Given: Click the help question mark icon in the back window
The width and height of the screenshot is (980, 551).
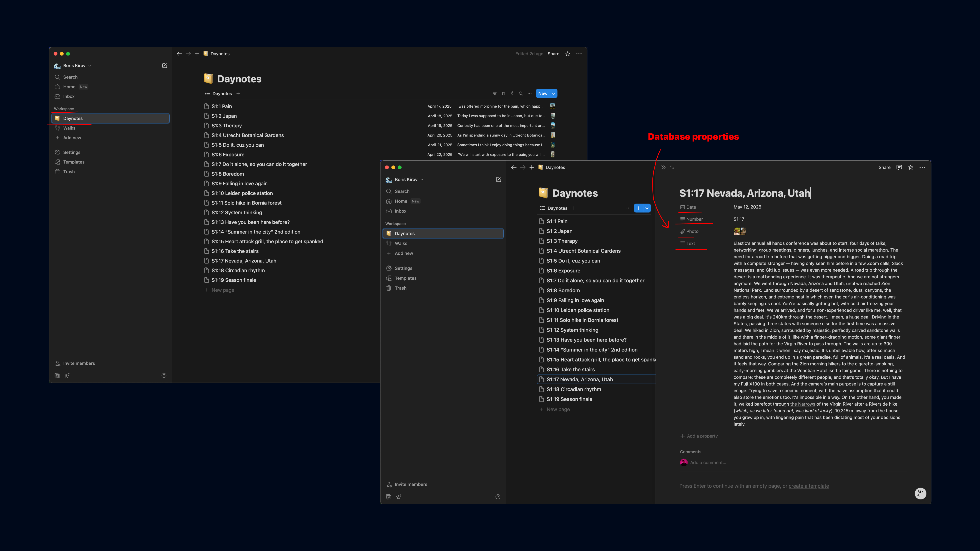Looking at the screenshot, I should 164,375.
